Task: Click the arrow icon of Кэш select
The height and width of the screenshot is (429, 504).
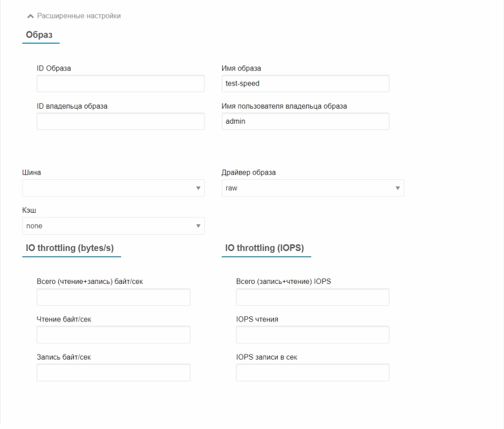Action: (x=198, y=226)
